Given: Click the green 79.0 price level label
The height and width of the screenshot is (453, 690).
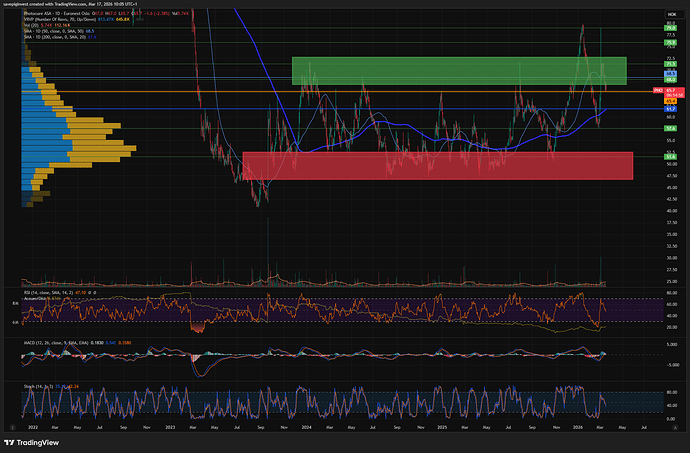Looking at the screenshot, I should pos(672,30).
